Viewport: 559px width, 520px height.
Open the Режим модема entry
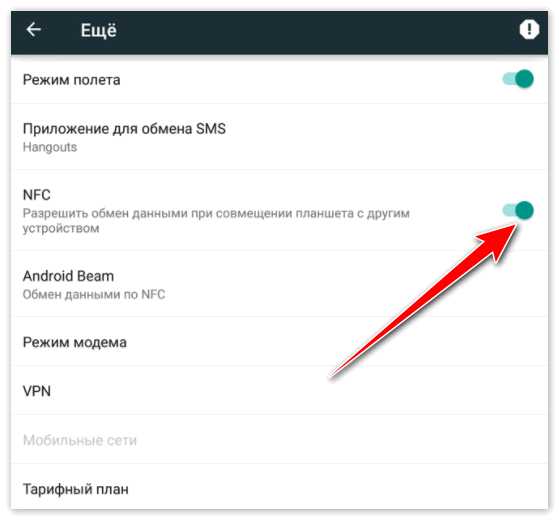(x=280, y=341)
